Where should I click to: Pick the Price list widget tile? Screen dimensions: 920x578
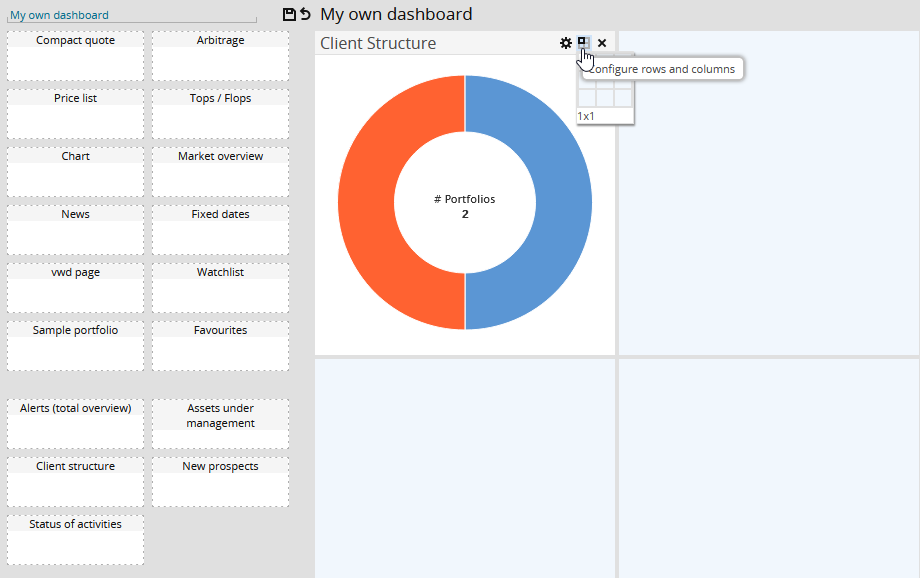(x=76, y=114)
